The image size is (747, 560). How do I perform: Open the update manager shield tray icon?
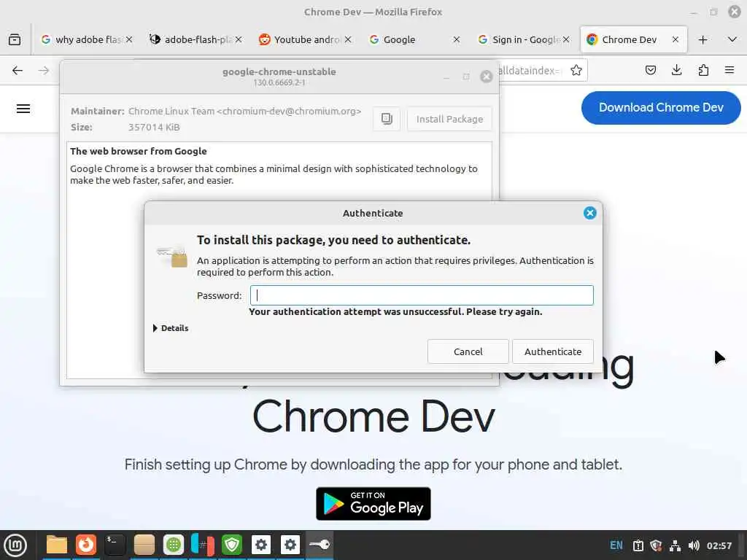tap(656, 545)
